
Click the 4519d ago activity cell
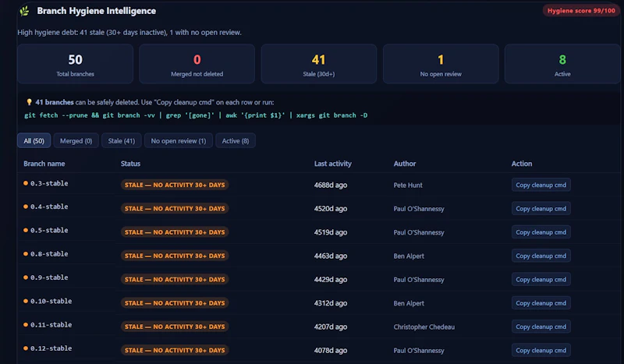pyautogui.click(x=331, y=232)
